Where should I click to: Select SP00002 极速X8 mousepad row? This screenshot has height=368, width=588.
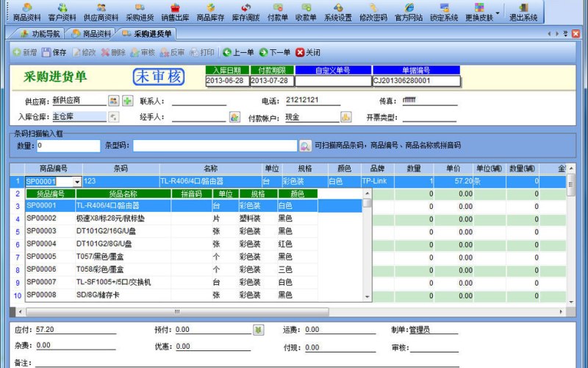172,219
